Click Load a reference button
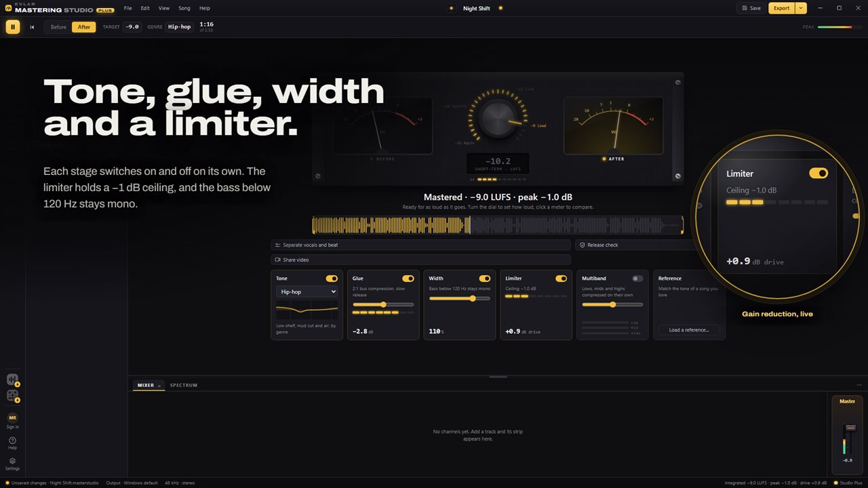This screenshot has height=488, width=868. tap(689, 330)
